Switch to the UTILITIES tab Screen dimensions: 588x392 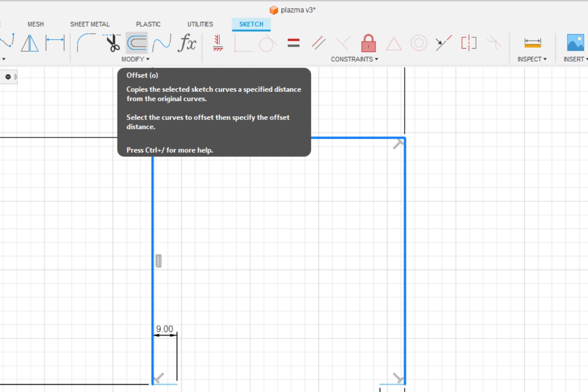click(x=200, y=24)
